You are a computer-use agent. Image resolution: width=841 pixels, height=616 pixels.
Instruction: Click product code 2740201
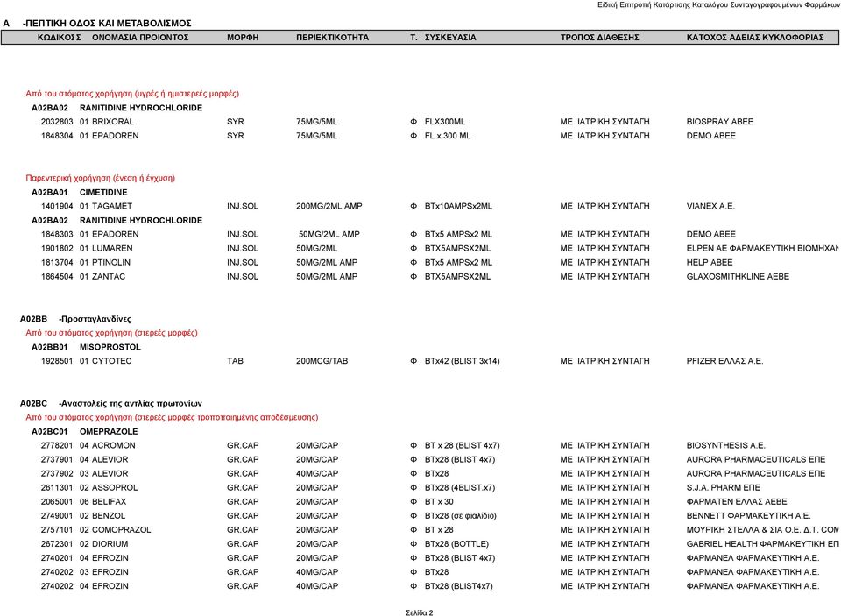point(57,558)
